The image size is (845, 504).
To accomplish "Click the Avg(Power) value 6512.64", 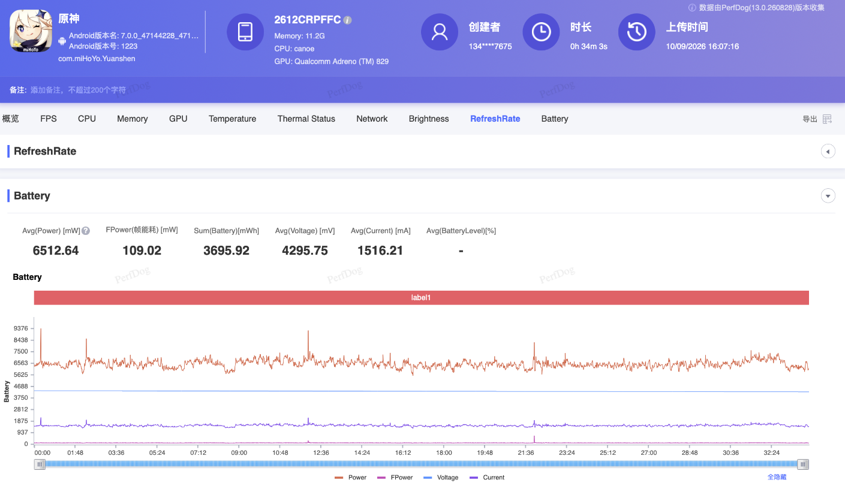I will click(56, 251).
